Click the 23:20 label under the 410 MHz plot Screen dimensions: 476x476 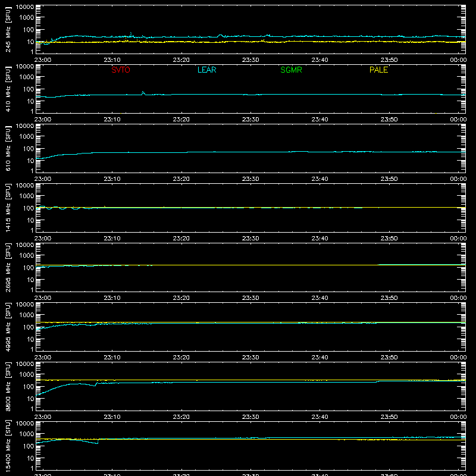tap(181, 120)
